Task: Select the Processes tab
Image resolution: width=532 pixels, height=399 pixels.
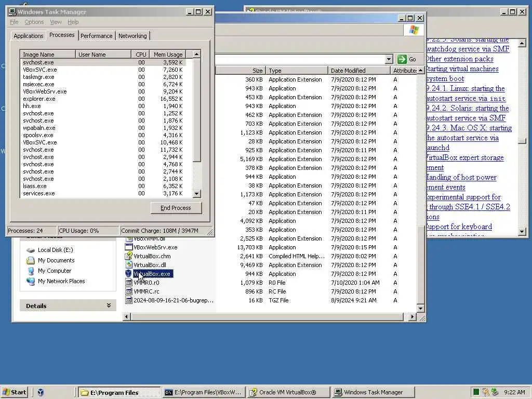Action: coord(62,35)
